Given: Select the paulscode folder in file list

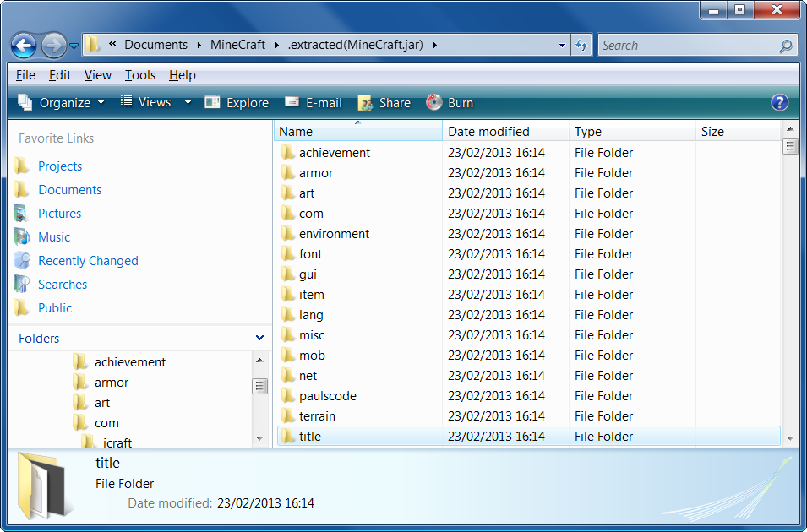Looking at the screenshot, I should pyautogui.click(x=327, y=396).
